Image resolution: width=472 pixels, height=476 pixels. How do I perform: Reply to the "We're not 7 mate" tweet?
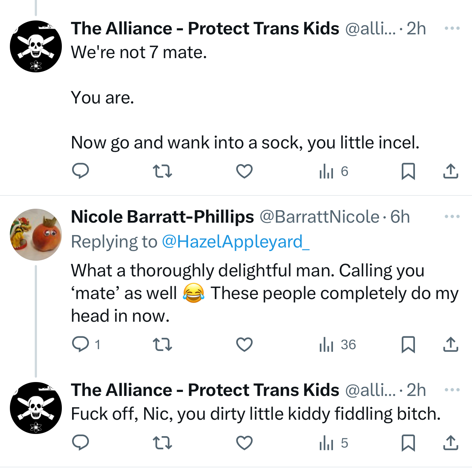coord(80,171)
